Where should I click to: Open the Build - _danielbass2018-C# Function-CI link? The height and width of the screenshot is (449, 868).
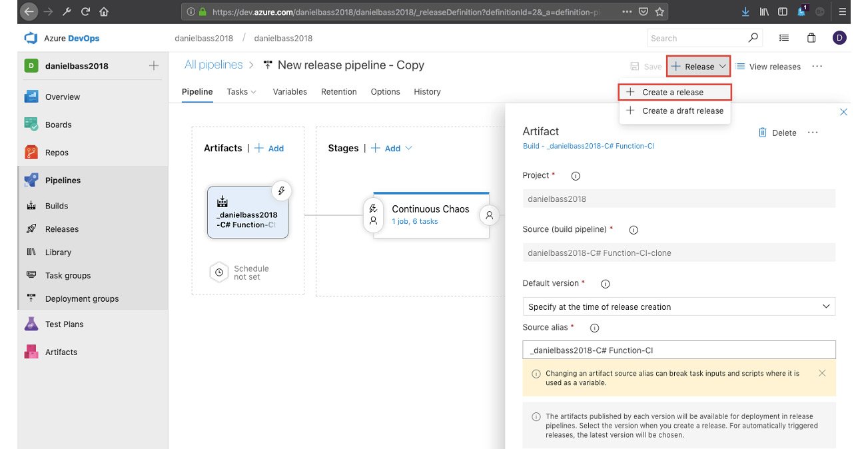tap(588, 146)
